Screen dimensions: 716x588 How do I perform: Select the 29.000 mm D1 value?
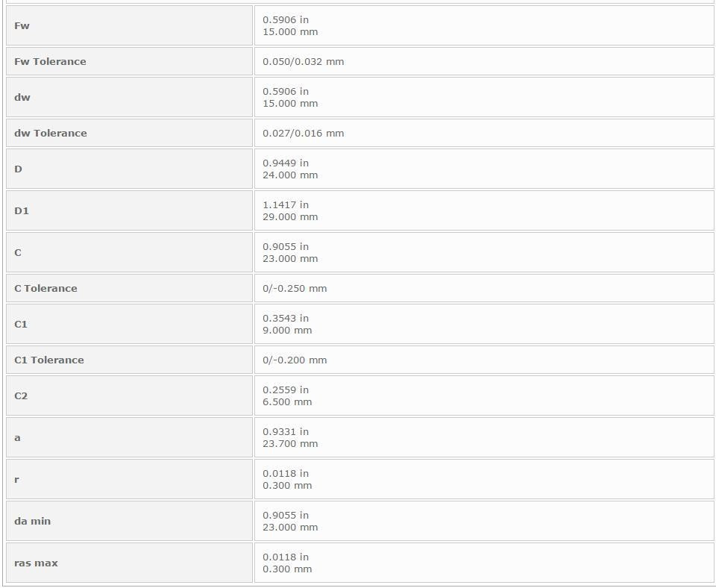point(290,217)
